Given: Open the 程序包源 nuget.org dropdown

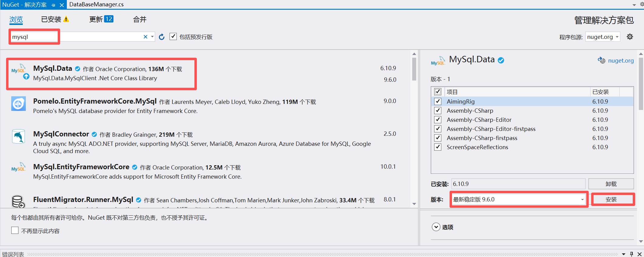Looking at the screenshot, I should tap(603, 37).
